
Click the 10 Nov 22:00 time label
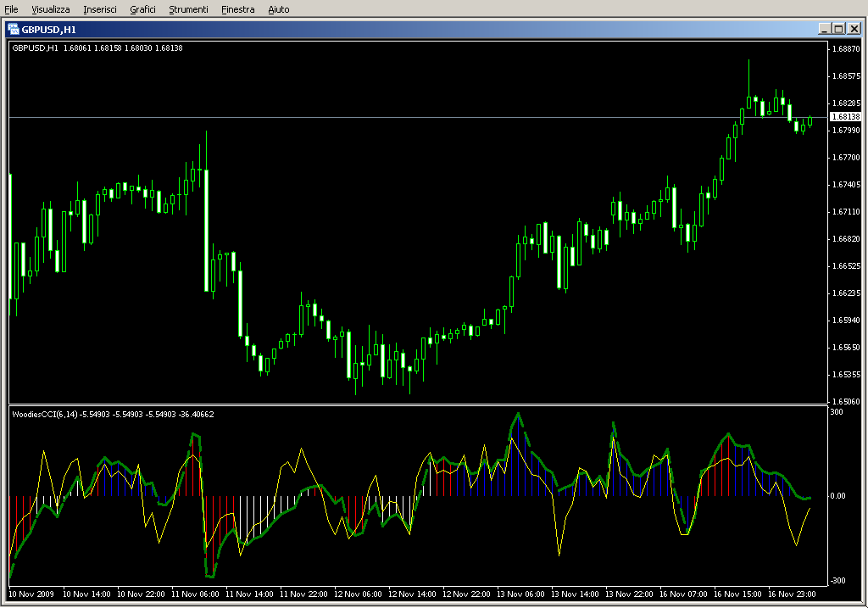141,594
